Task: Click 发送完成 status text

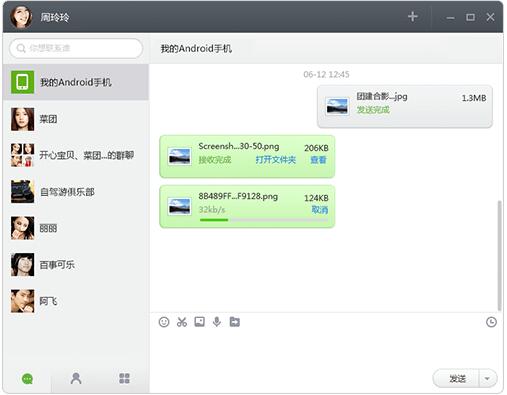Action: pyautogui.click(x=373, y=110)
